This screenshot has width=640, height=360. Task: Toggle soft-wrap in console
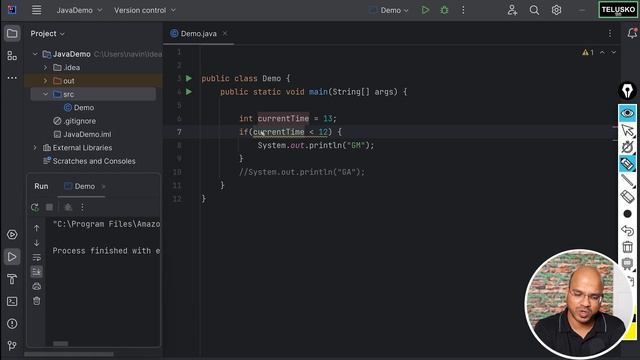[36, 258]
